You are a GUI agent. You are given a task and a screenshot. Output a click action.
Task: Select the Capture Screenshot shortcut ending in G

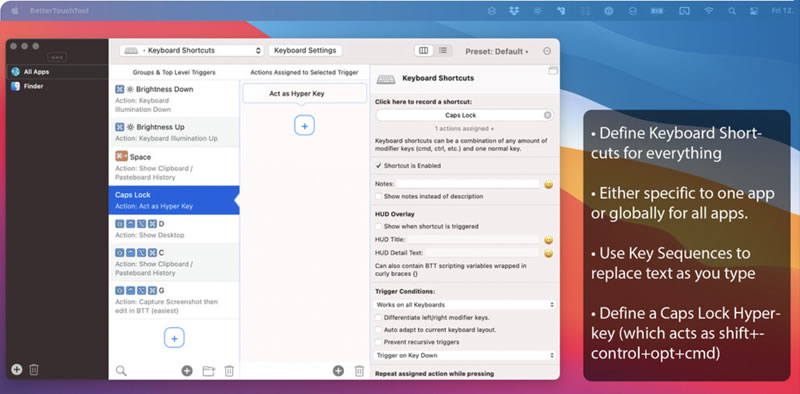coord(174,300)
